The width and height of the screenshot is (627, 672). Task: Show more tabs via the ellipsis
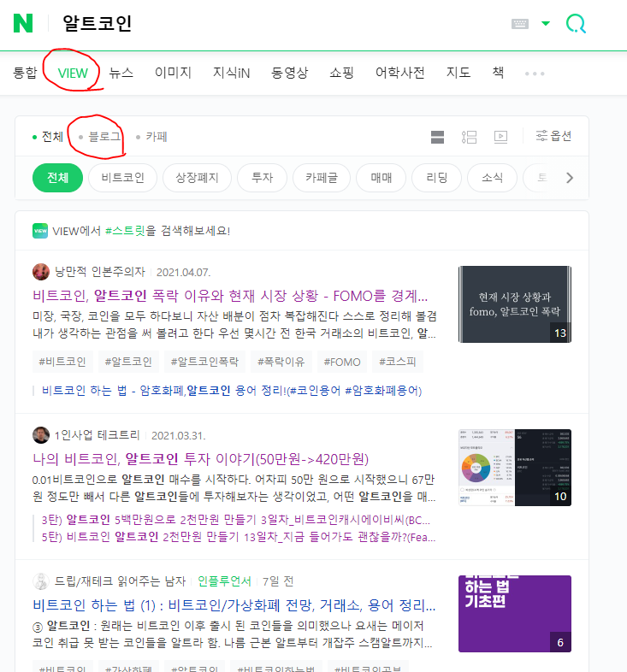click(x=535, y=74)
